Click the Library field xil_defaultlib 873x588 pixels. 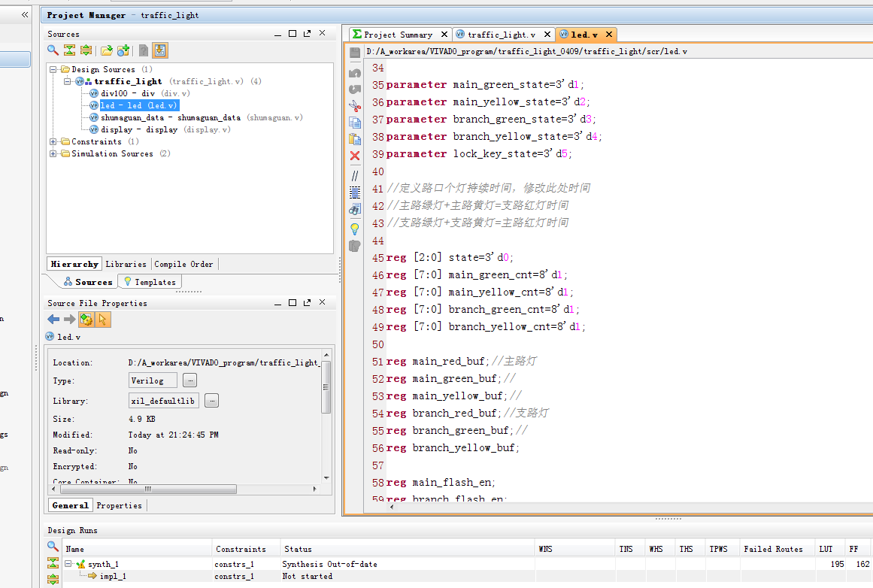(x=163, y=400)
